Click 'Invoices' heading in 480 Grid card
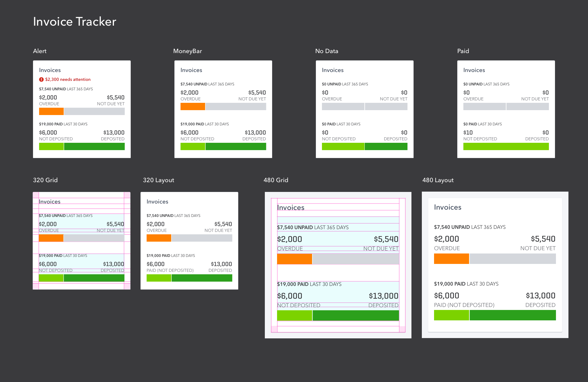This screenshot has height=382, width=588. pos(290,207)
